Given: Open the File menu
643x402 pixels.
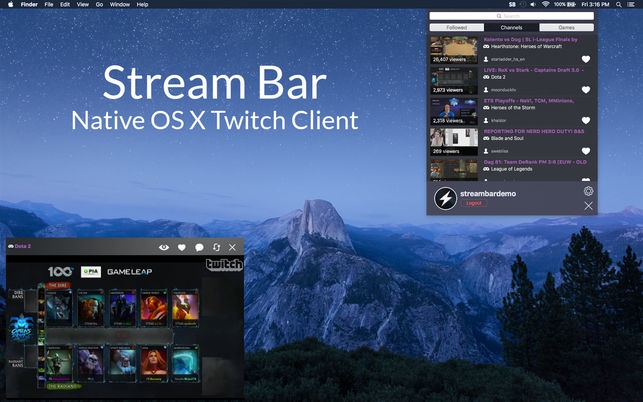Looking at the screenshot, I should click(49, 5).
